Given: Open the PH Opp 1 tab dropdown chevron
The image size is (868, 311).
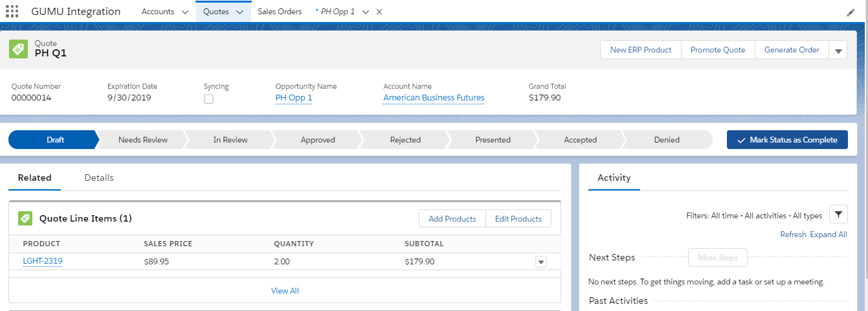Looking at the screenshot, I should 366,12.
